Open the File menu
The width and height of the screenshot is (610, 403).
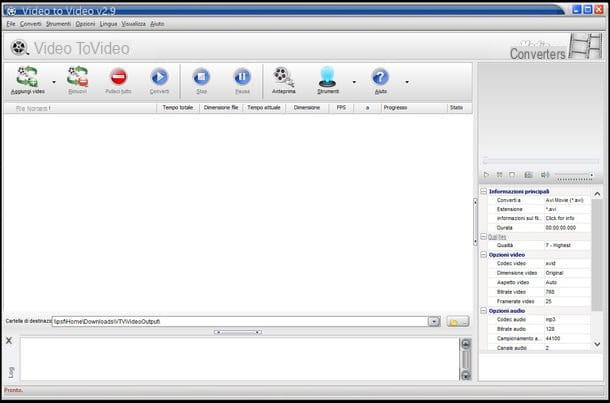tap(11, 24)
